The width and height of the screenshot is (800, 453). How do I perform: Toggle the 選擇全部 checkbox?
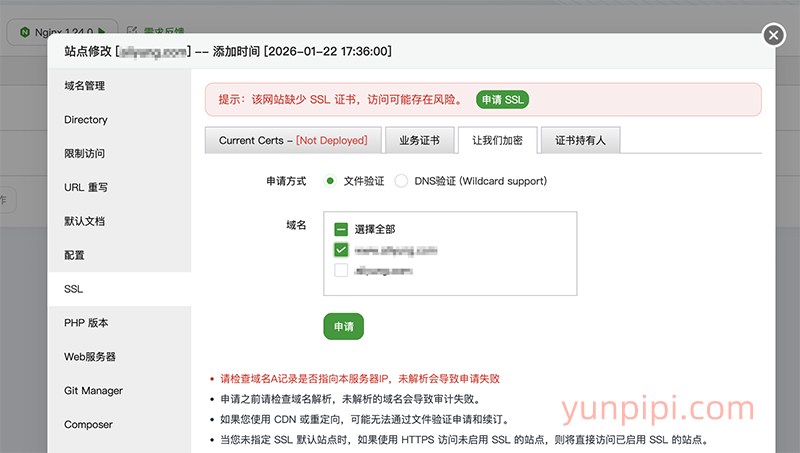(341, 229)
